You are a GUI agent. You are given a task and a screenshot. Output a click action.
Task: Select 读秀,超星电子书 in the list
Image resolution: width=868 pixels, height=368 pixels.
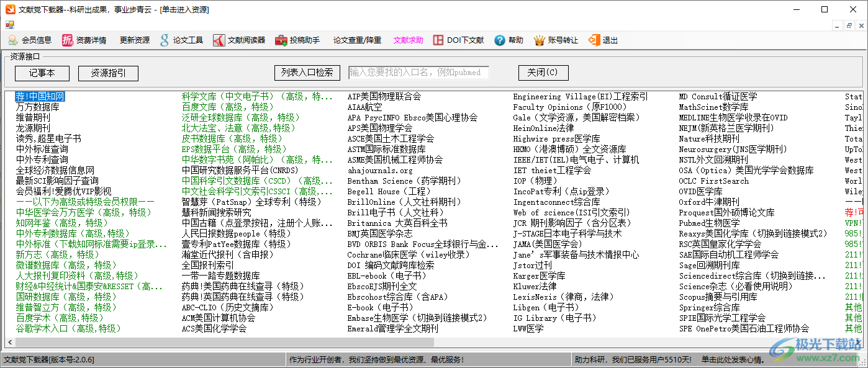tap(48, 139)
